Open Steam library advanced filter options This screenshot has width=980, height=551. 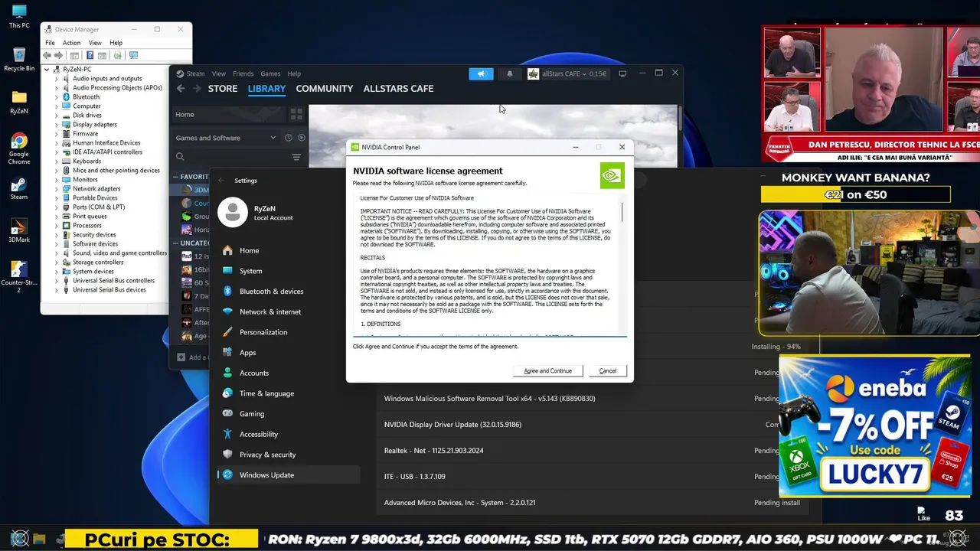(296, 157)
